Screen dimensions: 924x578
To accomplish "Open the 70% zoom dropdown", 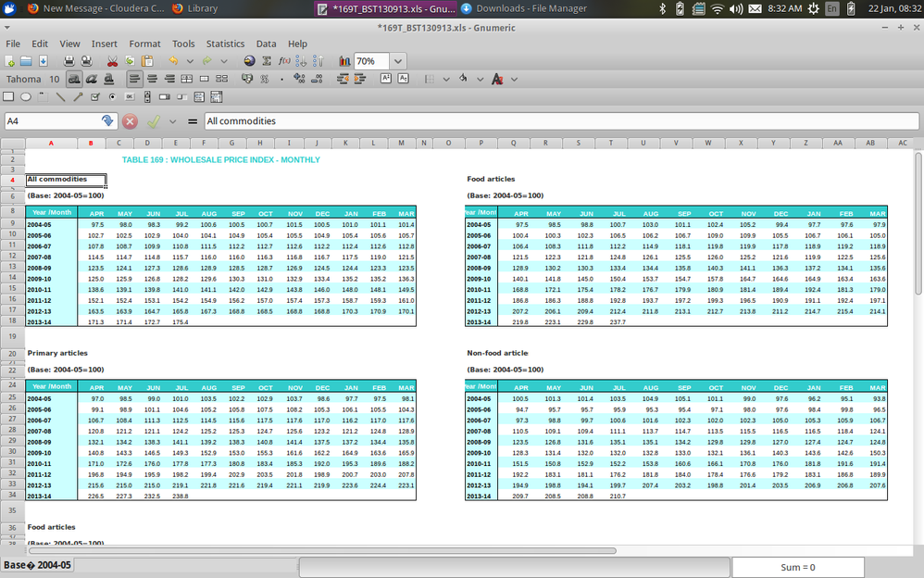I will tap(398, 61).
